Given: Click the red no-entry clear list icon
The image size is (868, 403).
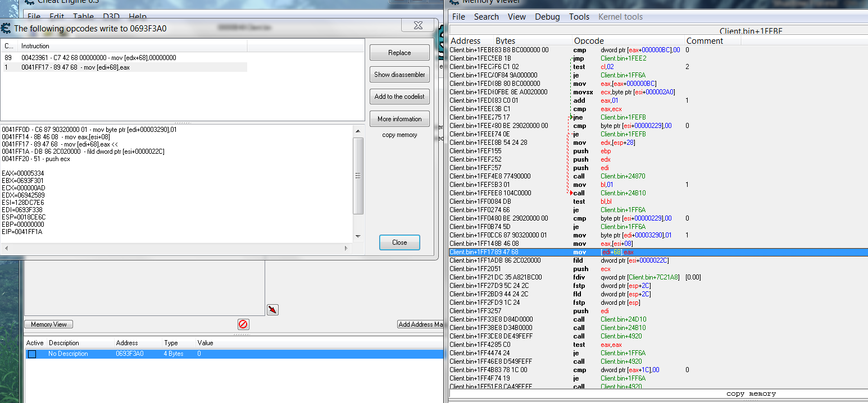Looking at the screenshot, I should point(243,324).
